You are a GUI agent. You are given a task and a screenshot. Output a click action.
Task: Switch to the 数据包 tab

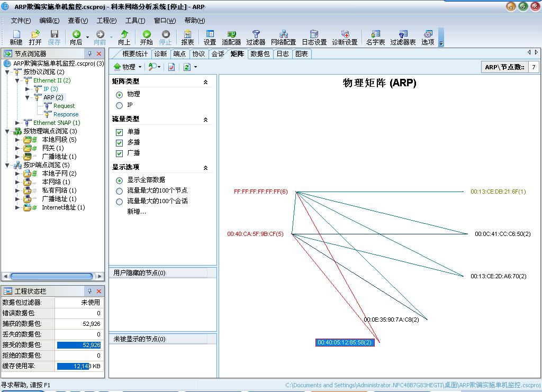click(260, 54)
